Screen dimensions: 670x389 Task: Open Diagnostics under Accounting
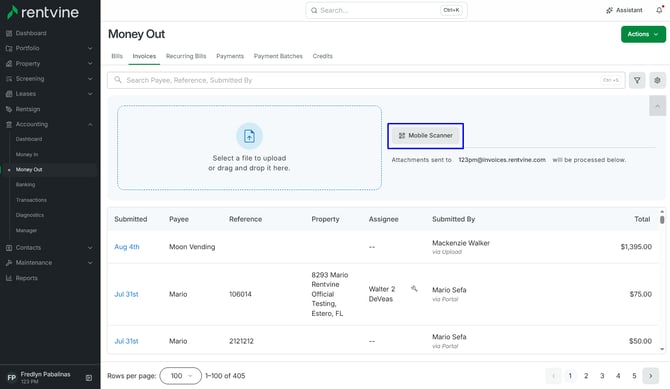tap(30, 215)
